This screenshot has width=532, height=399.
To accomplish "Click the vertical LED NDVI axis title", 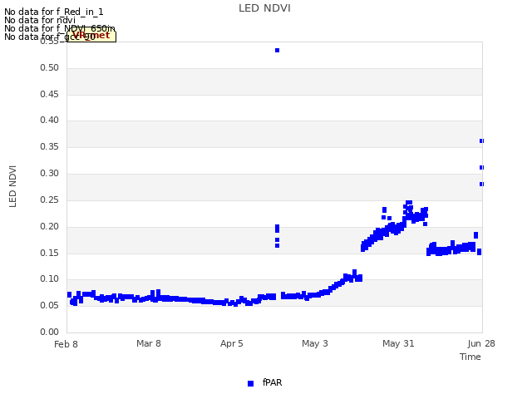I will [12, 186].
